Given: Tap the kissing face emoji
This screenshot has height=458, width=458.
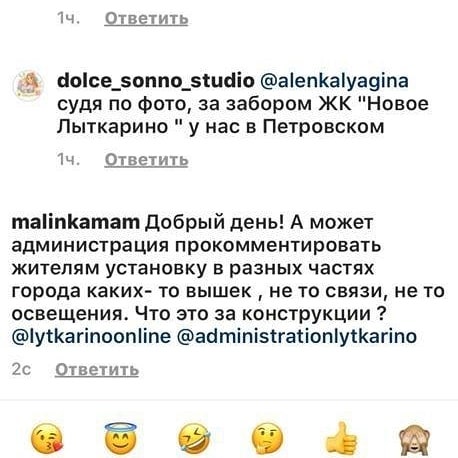Looking at the screenshot, I should [47, 438].
